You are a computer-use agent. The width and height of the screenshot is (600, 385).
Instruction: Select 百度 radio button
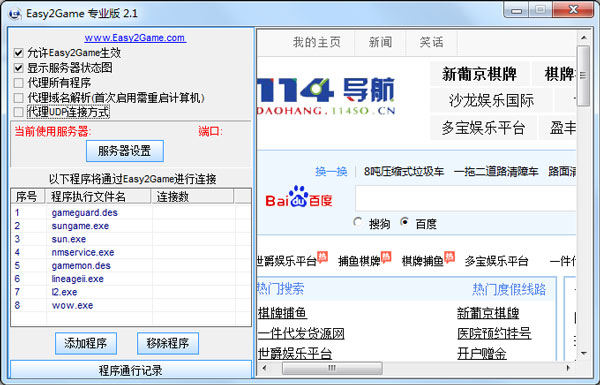pos(404,222)
